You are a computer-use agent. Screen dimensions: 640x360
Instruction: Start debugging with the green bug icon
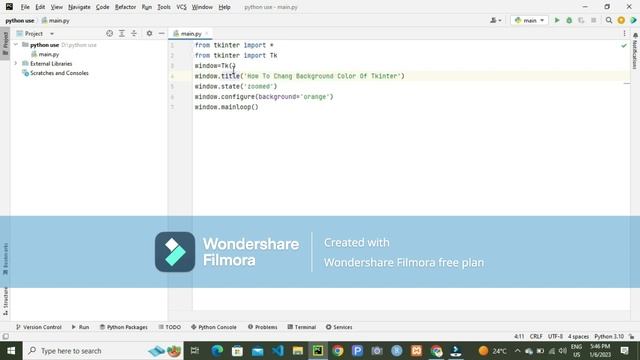click(x=569, y=20)
